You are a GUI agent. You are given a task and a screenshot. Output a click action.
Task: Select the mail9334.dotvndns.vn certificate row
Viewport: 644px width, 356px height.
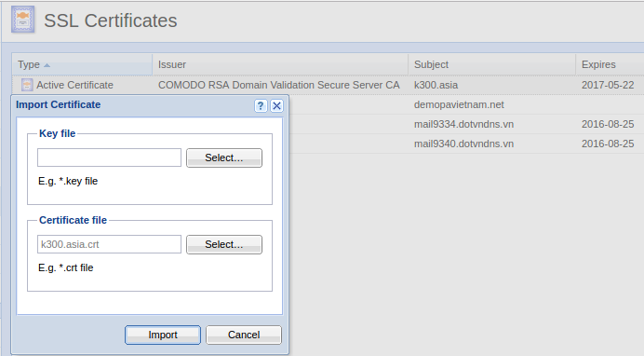(x=465, y=124)
